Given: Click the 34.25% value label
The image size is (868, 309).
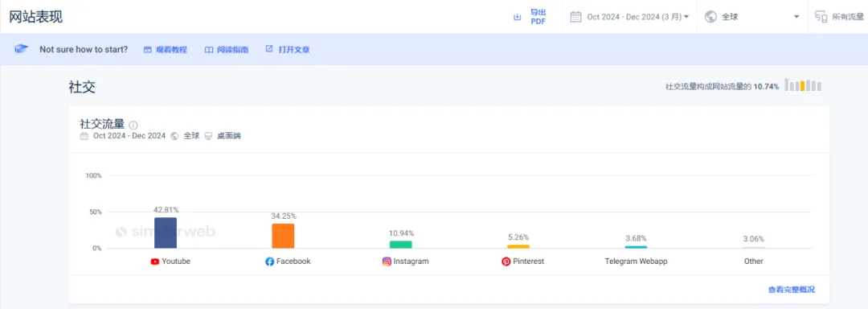Looking at the screenshot, I should (x=284, y=216).
